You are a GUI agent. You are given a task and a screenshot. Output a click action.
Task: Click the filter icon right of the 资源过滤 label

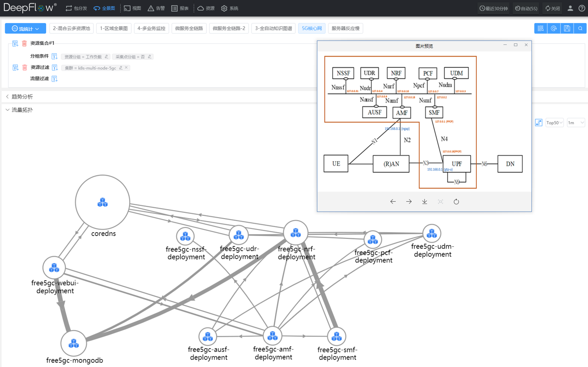[x=54, y=68]
